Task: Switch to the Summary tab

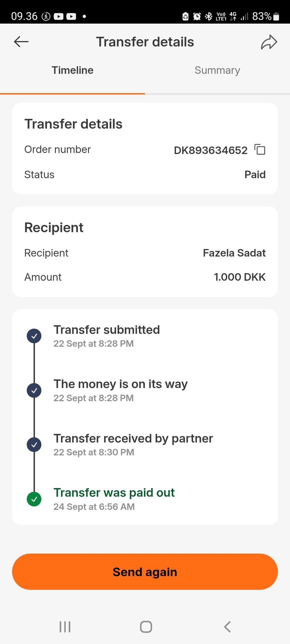Action: click(217, 70)
